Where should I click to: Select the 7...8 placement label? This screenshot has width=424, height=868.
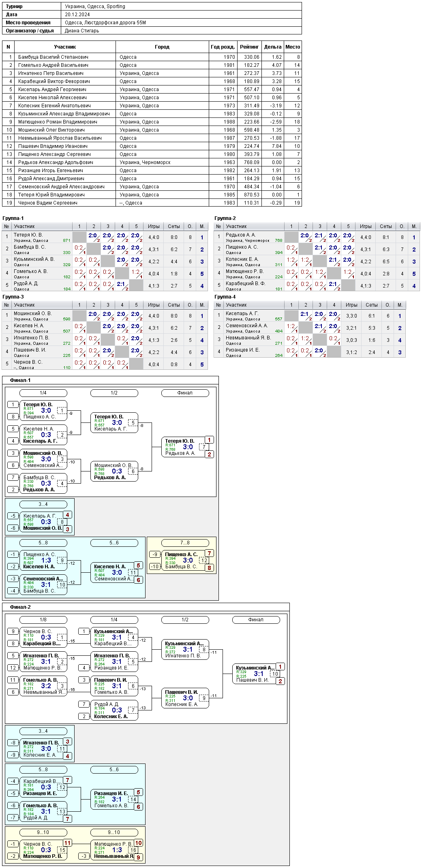[x=185, y=543]
